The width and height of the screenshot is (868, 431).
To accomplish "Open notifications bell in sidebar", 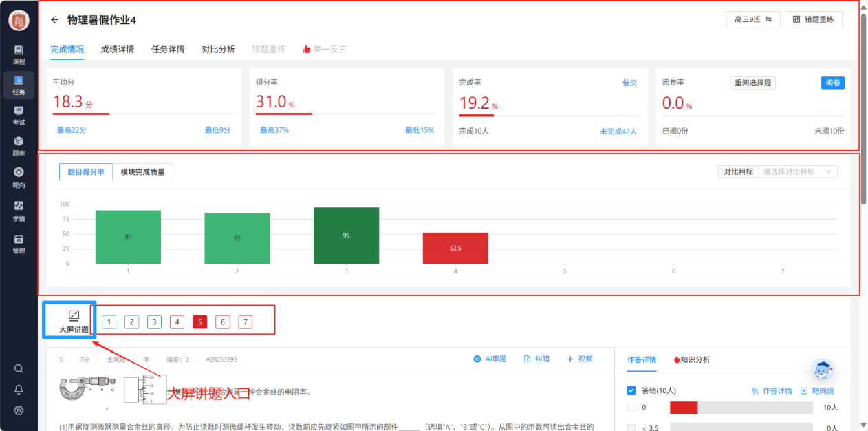I will pos(19,389).
